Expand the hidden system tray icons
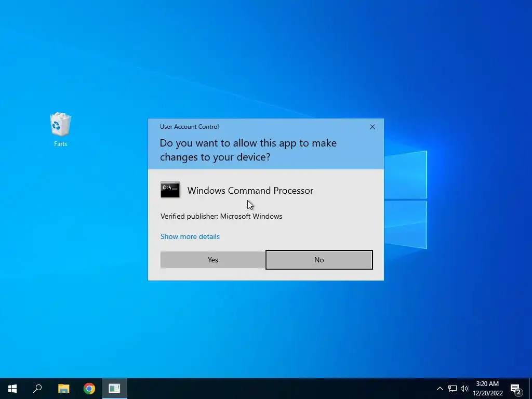The width and height of the screenshot is (532, 399). pyautogui.click(x=440, y=389)
